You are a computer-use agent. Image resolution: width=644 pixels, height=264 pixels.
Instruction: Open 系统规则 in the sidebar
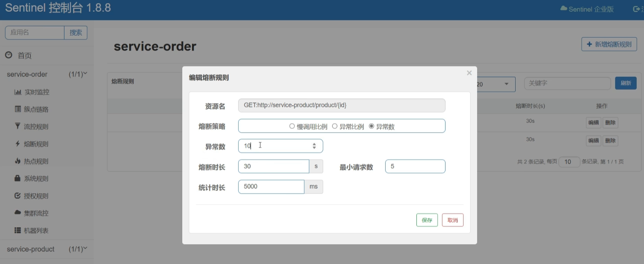point(36,178)
